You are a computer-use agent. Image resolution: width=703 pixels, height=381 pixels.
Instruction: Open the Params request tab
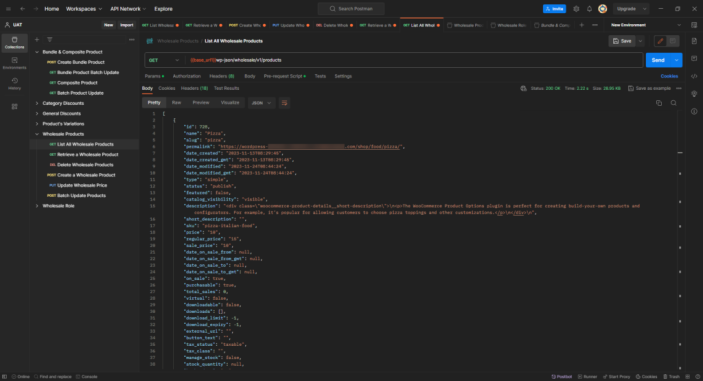(x=154, y=76)
